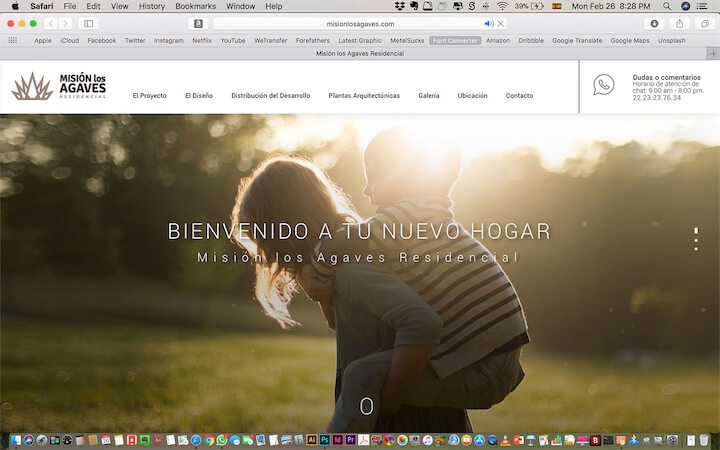The image size is (720, 450).
Task: Show all tabs overview icon
Action: click(x=705, y=23)
